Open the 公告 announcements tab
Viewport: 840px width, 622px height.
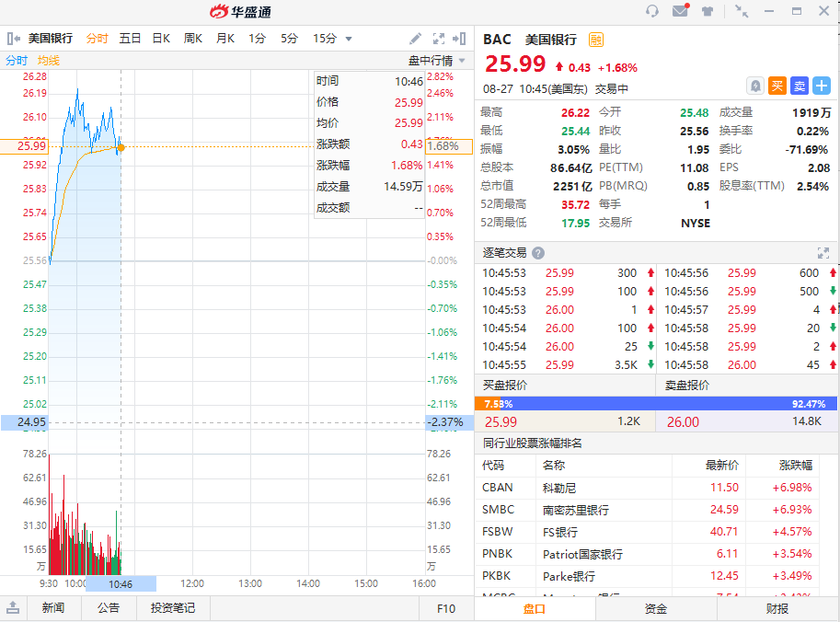[109, 608]
